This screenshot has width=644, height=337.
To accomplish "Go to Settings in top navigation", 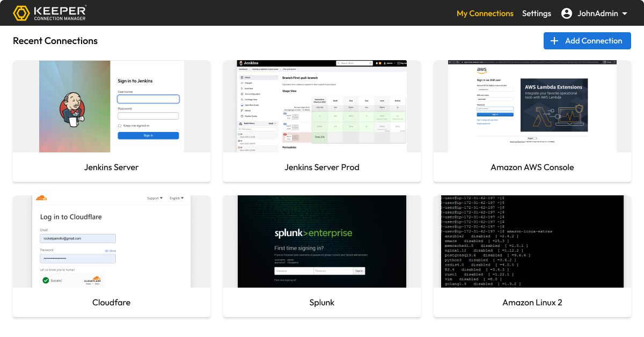I will [x=536, y=13].
